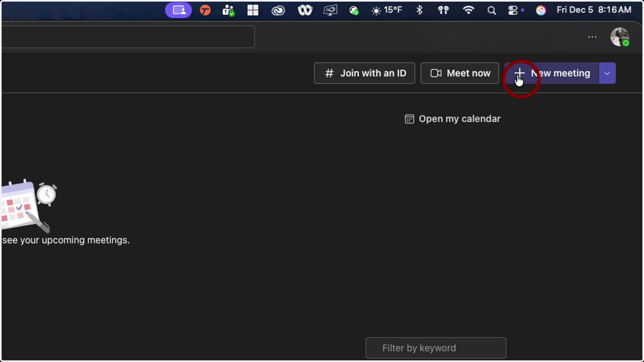This screenshot has height=362, width=644.
Task: Click the colorful circular icon before the date
Action: click(x=541, y=10)
